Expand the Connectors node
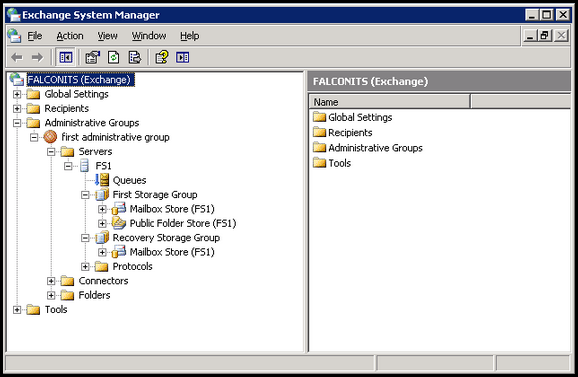The image size is (578, 377). point(51,281)
